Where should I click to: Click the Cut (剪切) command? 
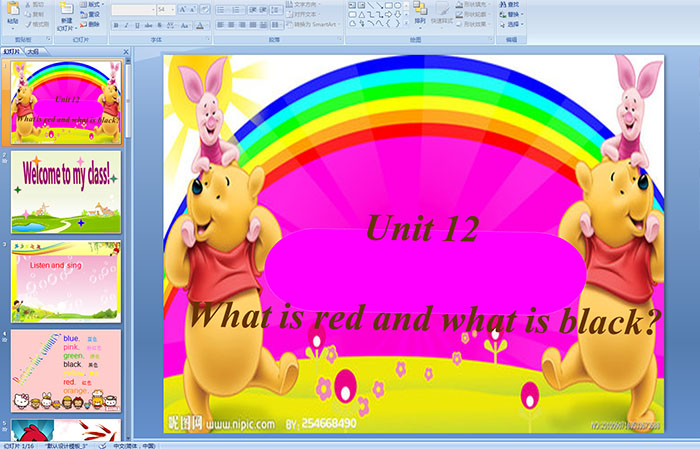[34, 4]
